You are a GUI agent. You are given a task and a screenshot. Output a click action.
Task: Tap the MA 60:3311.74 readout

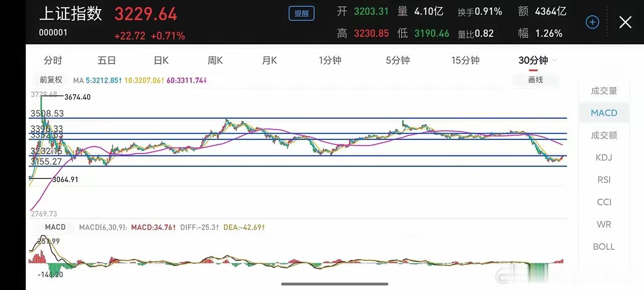[x=187, y=80]
